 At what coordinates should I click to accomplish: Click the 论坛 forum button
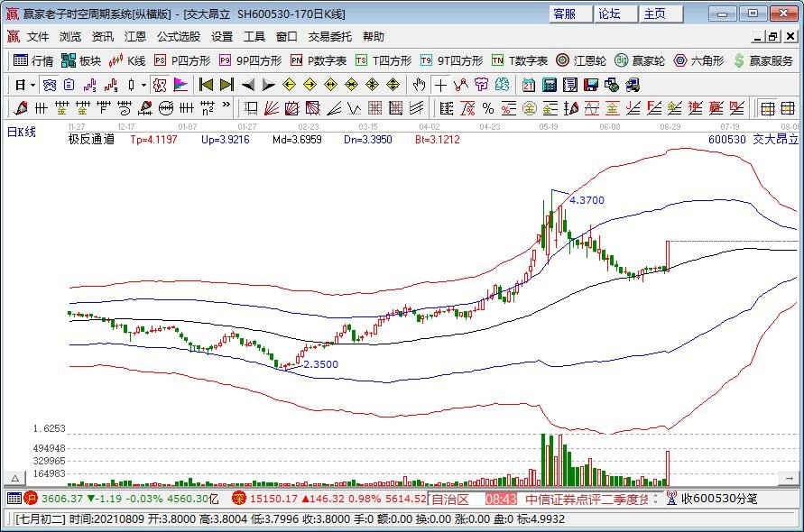(x=610, y=14)
